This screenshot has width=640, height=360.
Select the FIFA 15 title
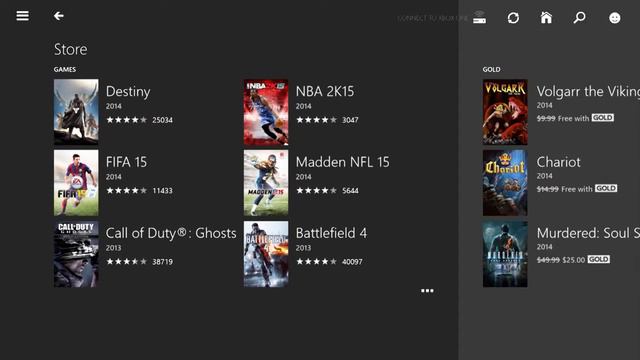coord(126,162)
